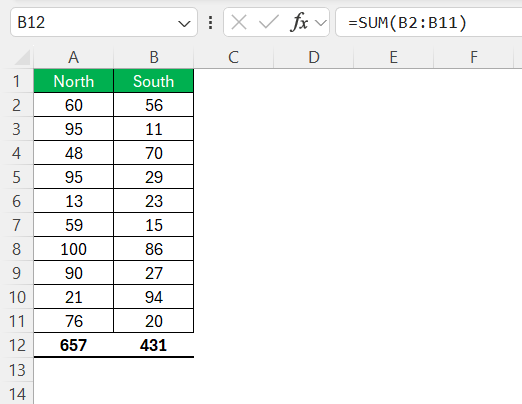Select cell with value 60

[x=74, y=105]
